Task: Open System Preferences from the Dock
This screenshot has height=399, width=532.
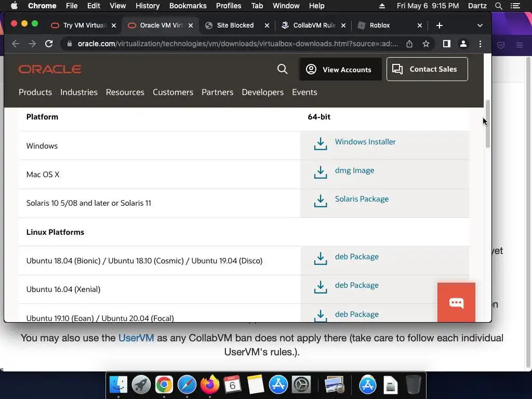Action: (301, 385)
